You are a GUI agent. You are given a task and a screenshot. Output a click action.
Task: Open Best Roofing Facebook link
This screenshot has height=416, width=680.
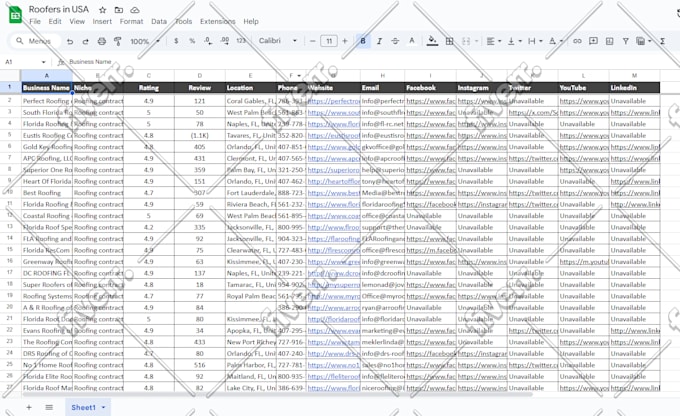tap(431, 193)
